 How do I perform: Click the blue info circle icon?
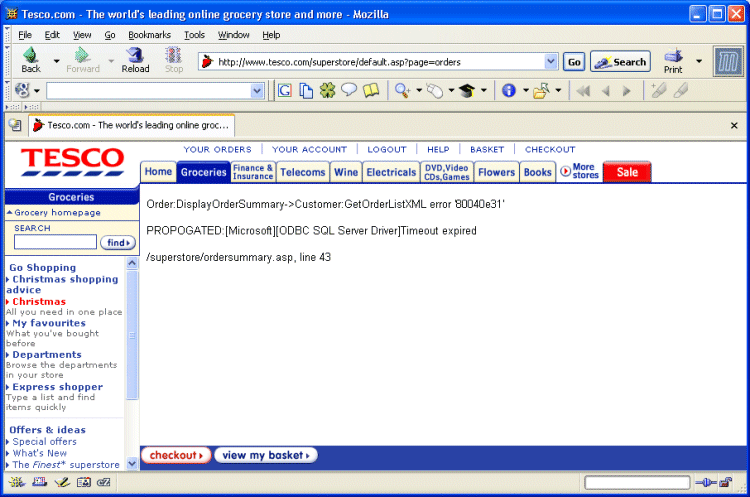pos(509,90)
